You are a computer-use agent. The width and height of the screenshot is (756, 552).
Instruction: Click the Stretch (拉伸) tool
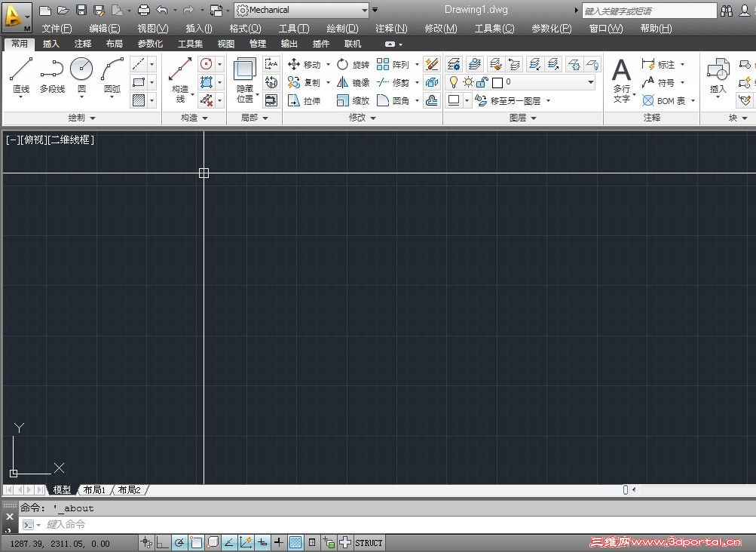(305, 100)
